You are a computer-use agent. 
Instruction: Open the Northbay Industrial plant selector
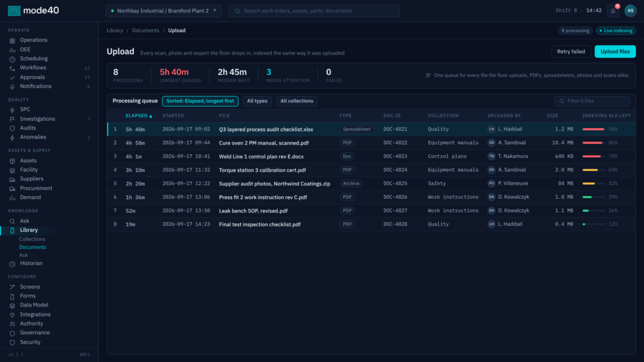pyautogui.click(x=164, y=11)
